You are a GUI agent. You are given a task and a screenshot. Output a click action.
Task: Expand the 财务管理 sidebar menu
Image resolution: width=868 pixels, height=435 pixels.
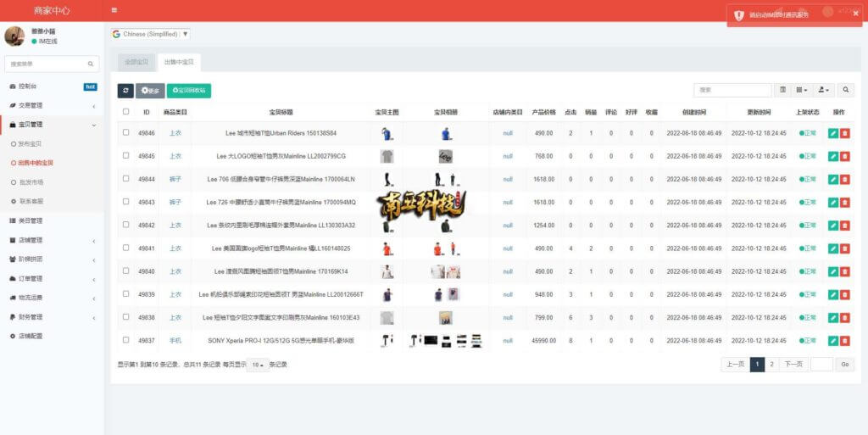(x=52, y=317)
